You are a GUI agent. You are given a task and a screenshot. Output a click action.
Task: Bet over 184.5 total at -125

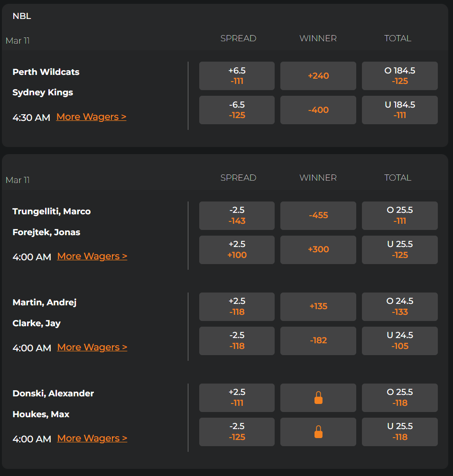click(399, 76)
